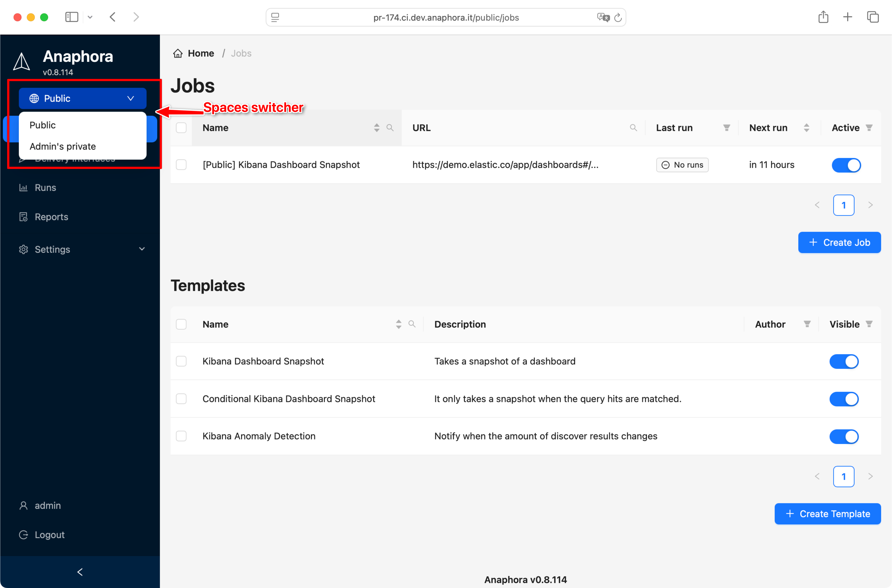Toggle visibility of Conditional Kibana Dashboard Snapshot template
Screen dimensions: 892x588
844,399
